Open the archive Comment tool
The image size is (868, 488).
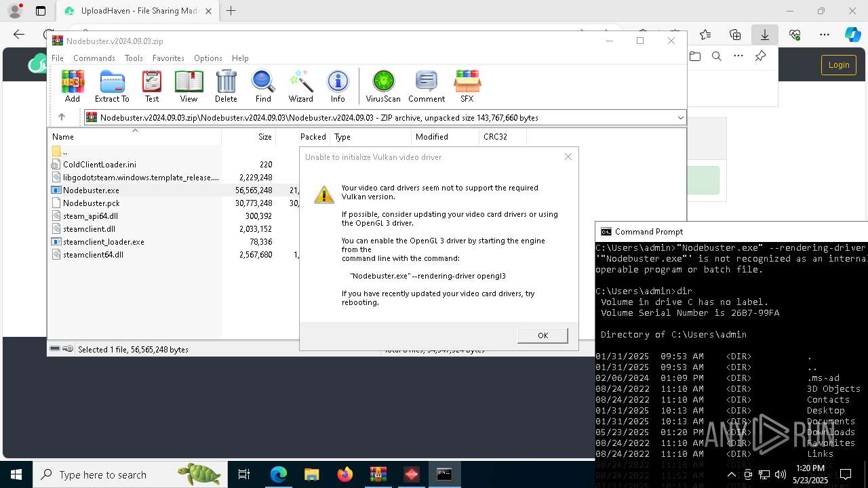coord(427,86)
